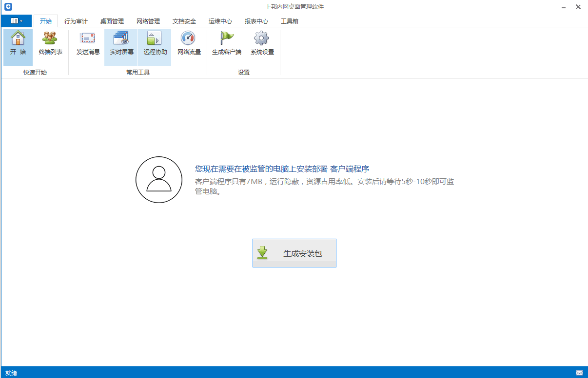Switch to 行为审计 tab
The width and height of the screenshot is (588, 378).
coord(76,21)
